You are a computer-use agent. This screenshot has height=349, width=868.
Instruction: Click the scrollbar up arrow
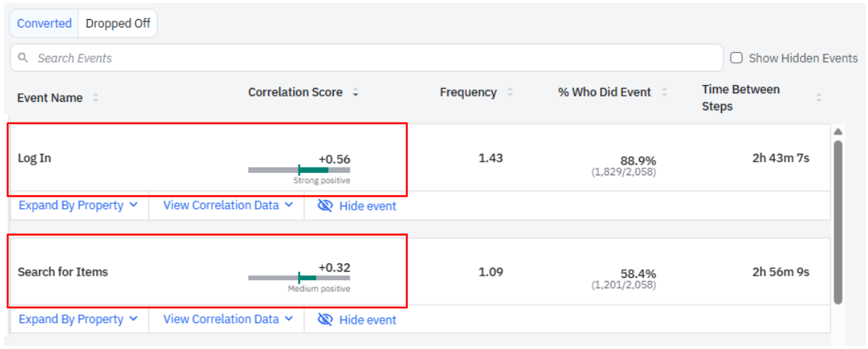(x=837, y=132)
